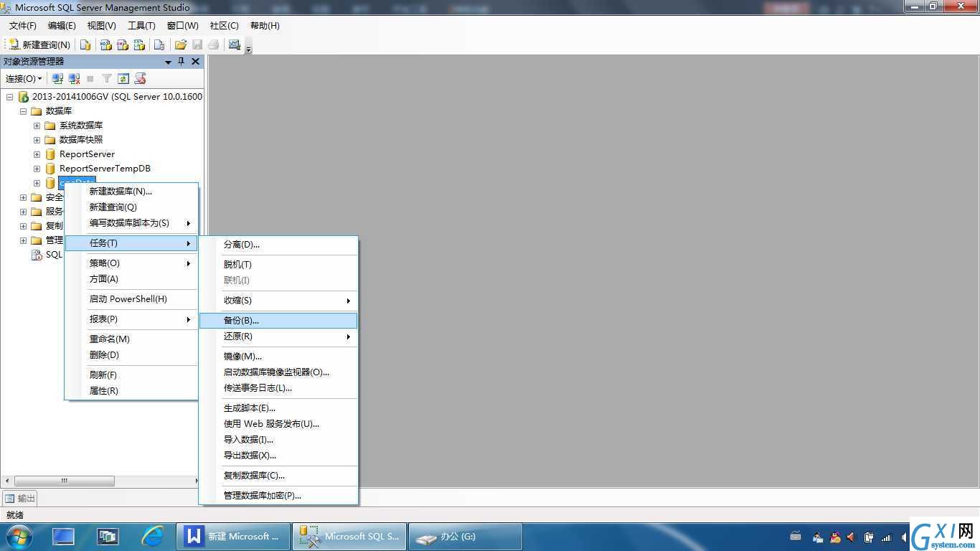Click the Analysis Services DMX Query icon
The image size is (980, 551).
pyautogui.click(x=123, y=44)
